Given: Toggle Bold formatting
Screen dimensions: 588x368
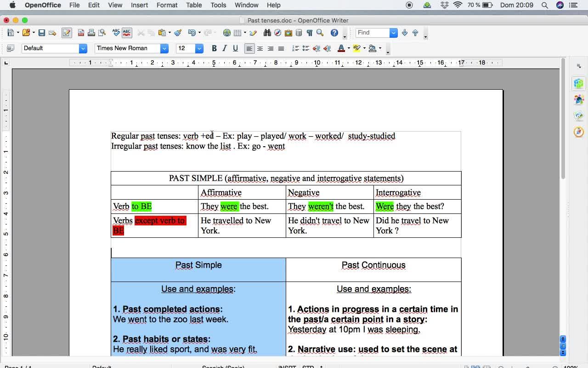Looking at the screenshot, I should pyautogui.click(x=214, y=48).
